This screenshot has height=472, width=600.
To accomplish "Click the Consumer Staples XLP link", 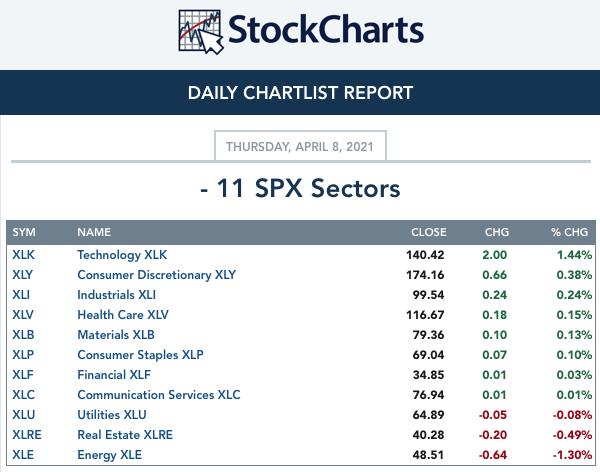I will click(x=140, y=354).
